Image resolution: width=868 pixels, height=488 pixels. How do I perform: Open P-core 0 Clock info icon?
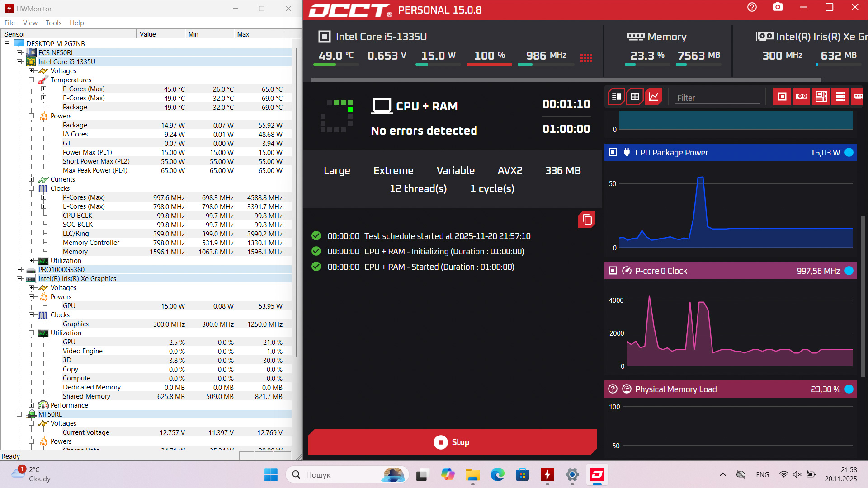[849, 271]
